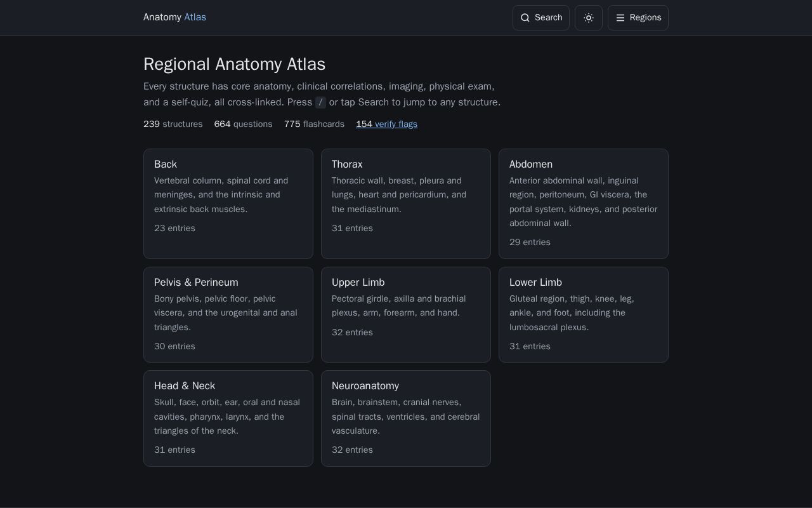Image resolution: width=812 pixels, height=508 pixels.
Task: Open the Neuroanatomy region card
Action: click(406, 418)
